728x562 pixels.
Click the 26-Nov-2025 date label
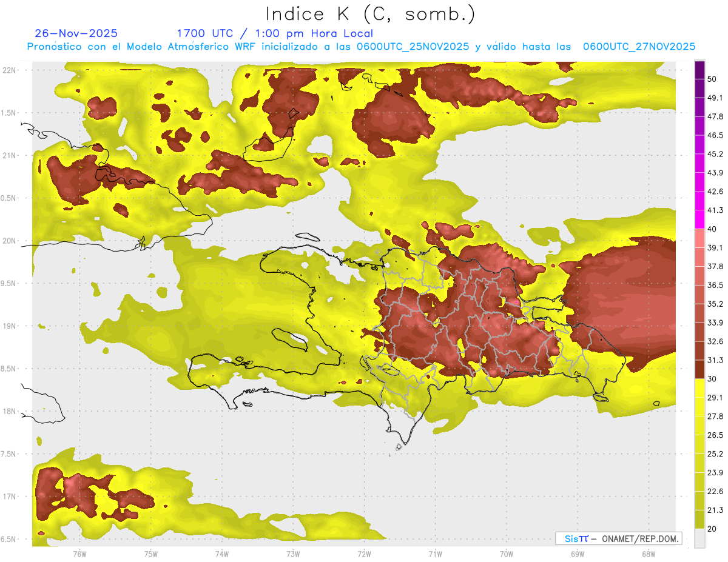click(x=76, y=33)
